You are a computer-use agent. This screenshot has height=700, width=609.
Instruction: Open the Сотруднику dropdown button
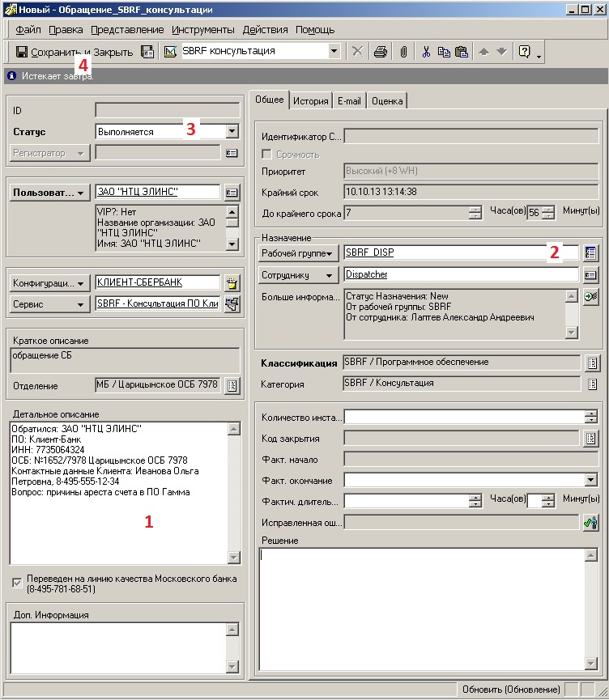point(299,275)
